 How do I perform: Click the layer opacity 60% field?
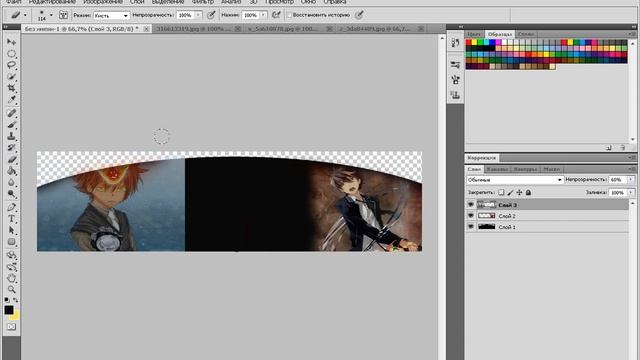pyautogui.click(x=617, y=180)
